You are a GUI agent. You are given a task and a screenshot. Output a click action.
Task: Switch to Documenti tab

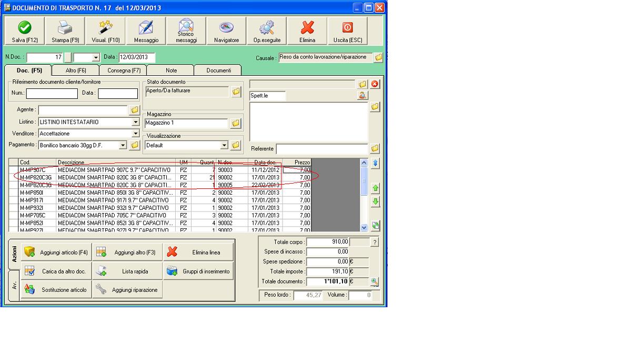point(219,70)
